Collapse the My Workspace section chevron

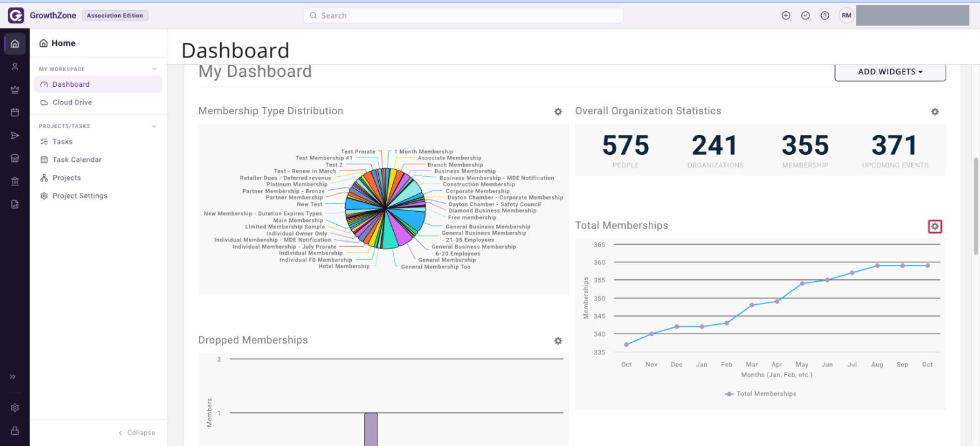coord(155,69)
